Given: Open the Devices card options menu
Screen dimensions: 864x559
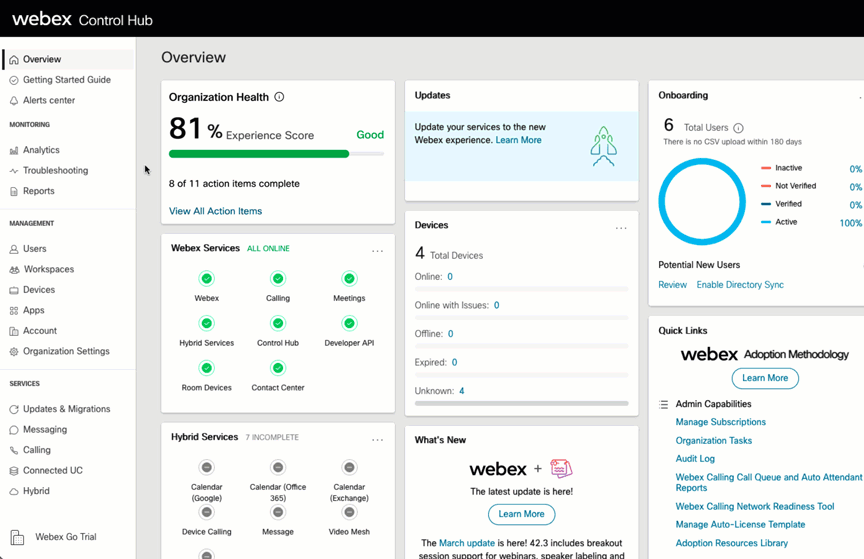Looking at the screenshot, I should coord(621,228).
